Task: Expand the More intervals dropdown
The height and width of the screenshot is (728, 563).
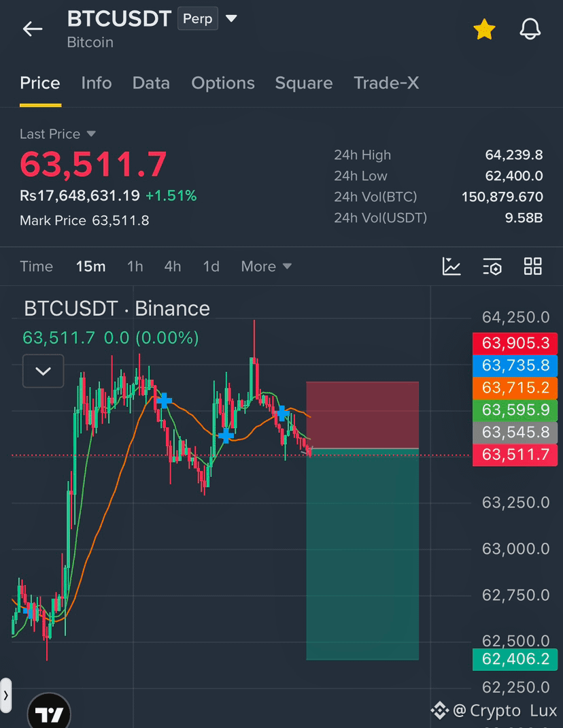Action: click(267, 267)
